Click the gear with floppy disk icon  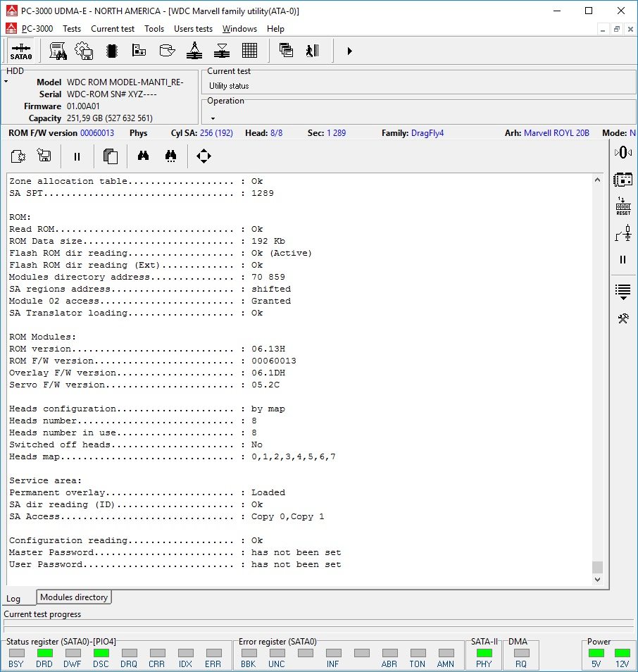tap(84, 51)
